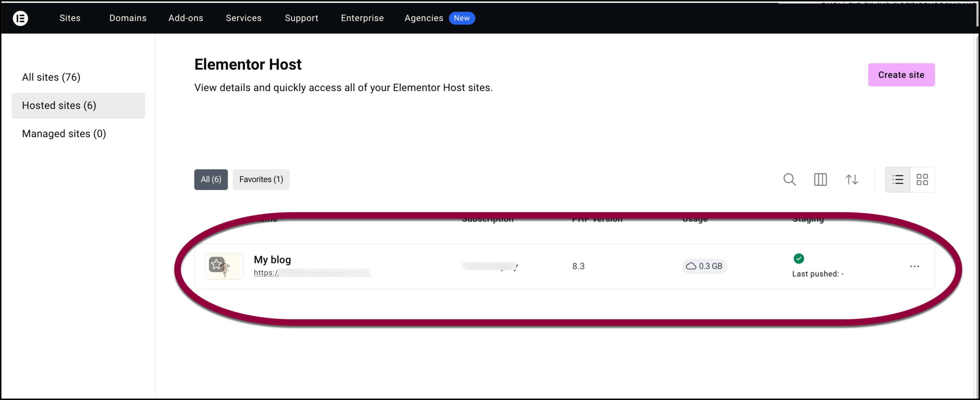Select the All (6) filter tab

[211, 180]
